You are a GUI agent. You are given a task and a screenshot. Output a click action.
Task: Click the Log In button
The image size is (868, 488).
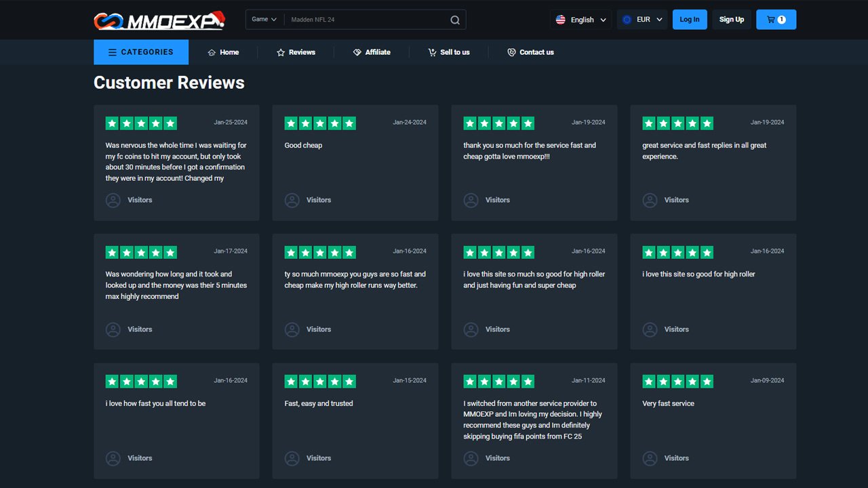tap(690, 20)
